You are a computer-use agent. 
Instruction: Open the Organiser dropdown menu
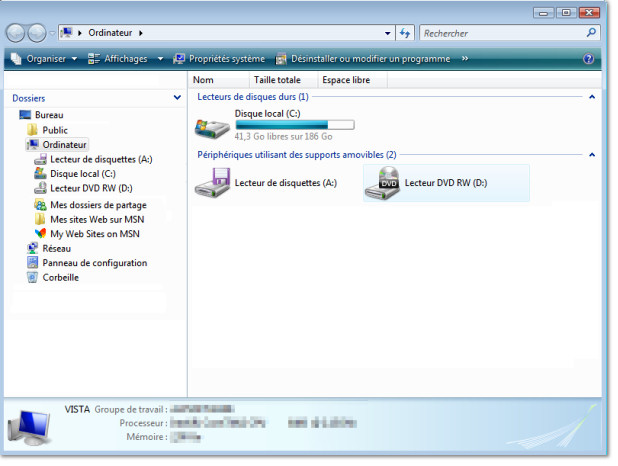45,59
